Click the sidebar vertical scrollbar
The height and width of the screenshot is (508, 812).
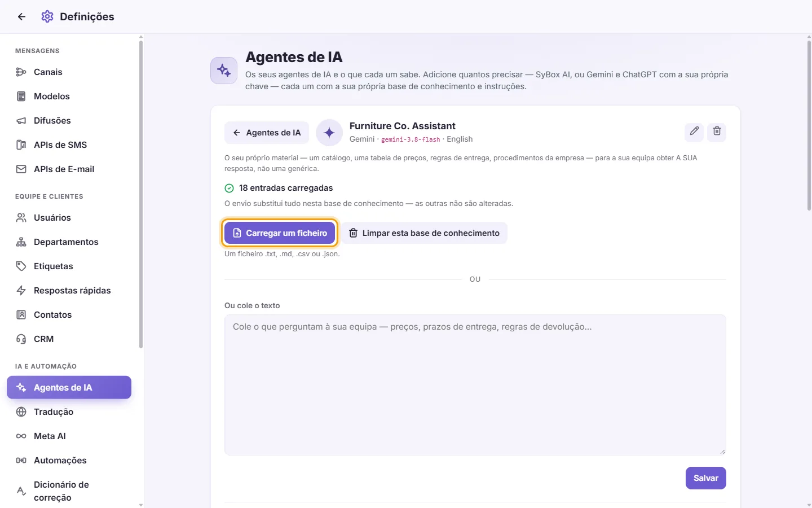(x=141, y=195)
